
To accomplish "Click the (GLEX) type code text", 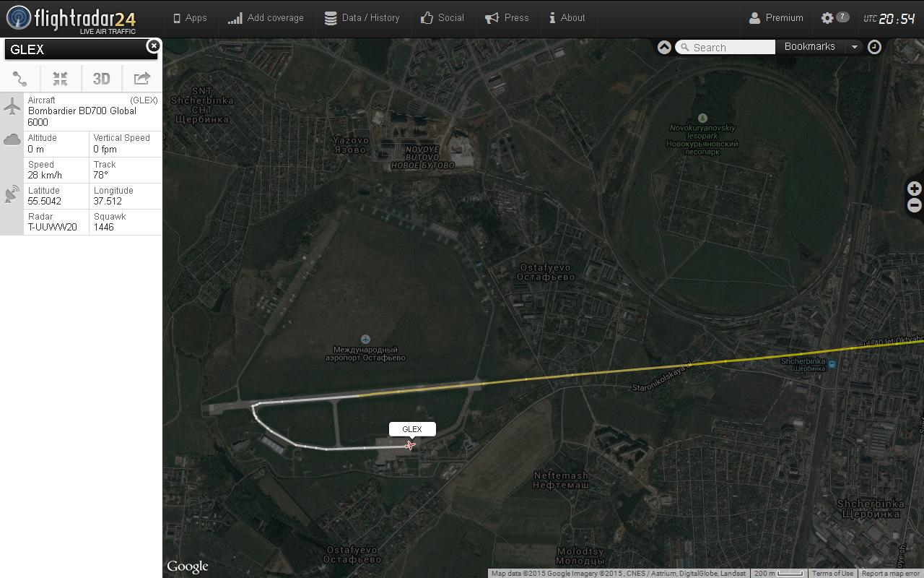I will [144, 100].
